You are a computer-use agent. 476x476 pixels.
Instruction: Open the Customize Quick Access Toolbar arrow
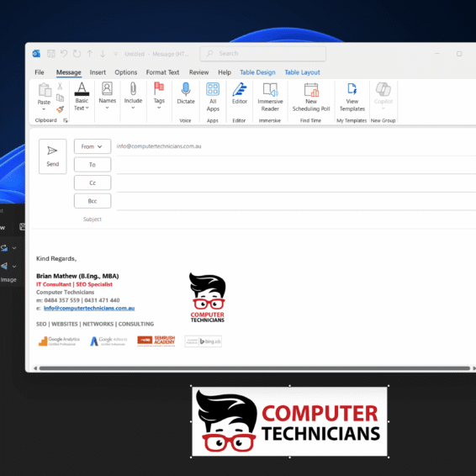point(115,54)
